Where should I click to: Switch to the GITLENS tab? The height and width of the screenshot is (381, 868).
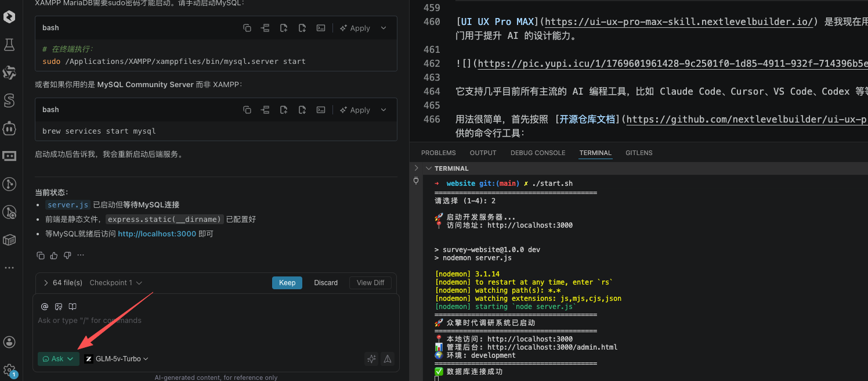point(639,153)
